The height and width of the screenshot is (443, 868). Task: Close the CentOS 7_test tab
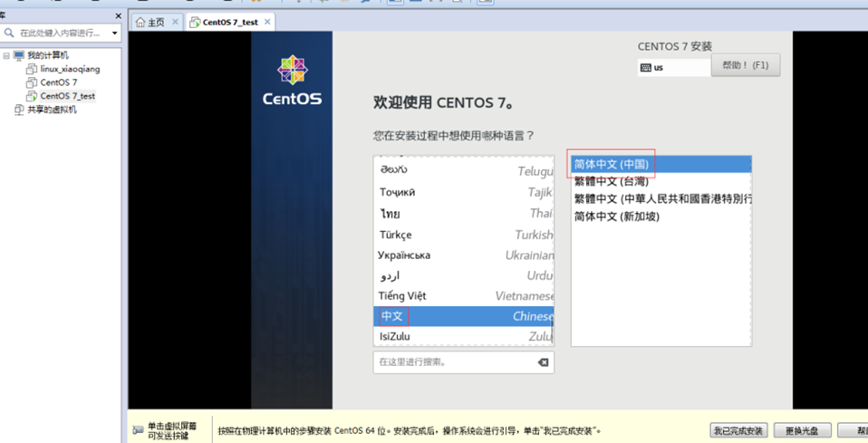coord(267,22)
